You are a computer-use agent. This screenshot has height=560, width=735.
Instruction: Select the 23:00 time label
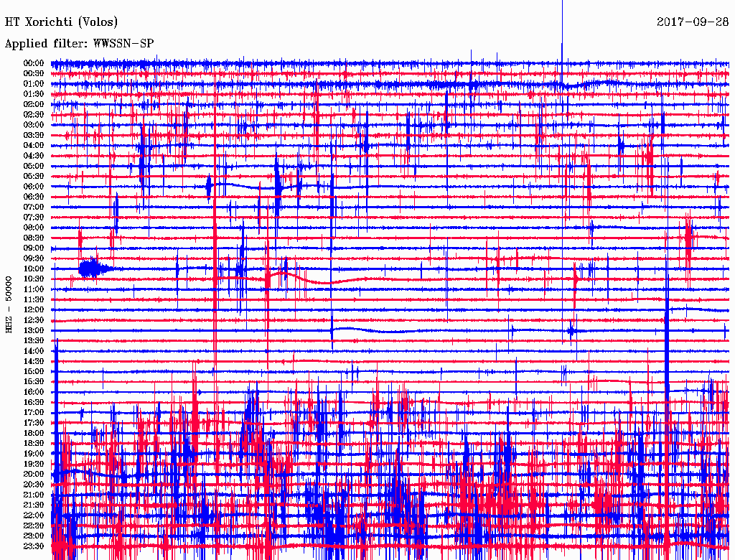click(34, 536)
